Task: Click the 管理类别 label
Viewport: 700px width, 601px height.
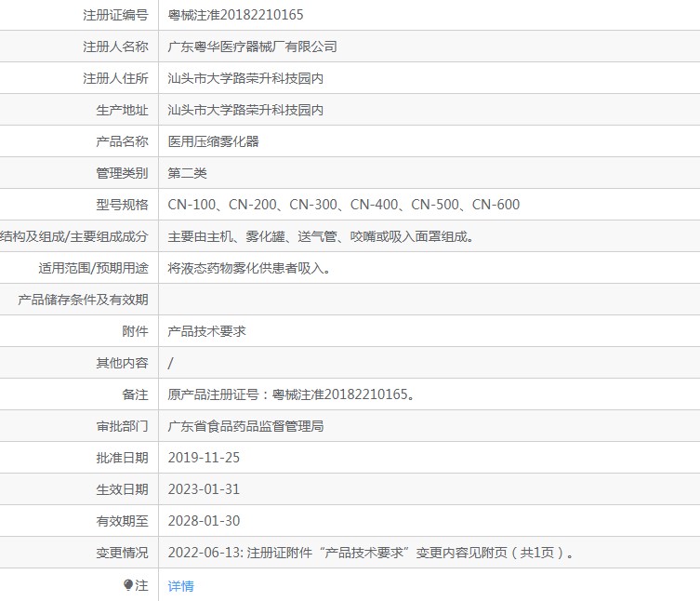Action: click(x=122, y=173)
